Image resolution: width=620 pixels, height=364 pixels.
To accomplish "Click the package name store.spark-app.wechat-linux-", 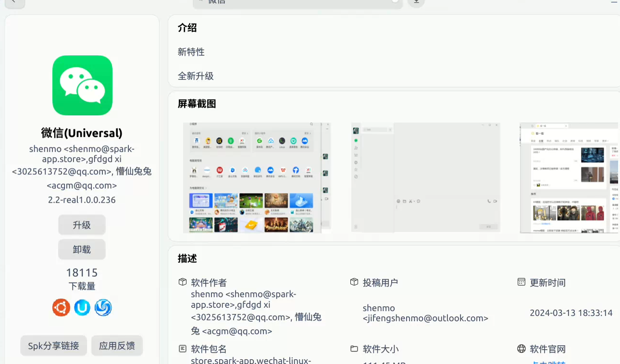I will click(x=251, y=360).
